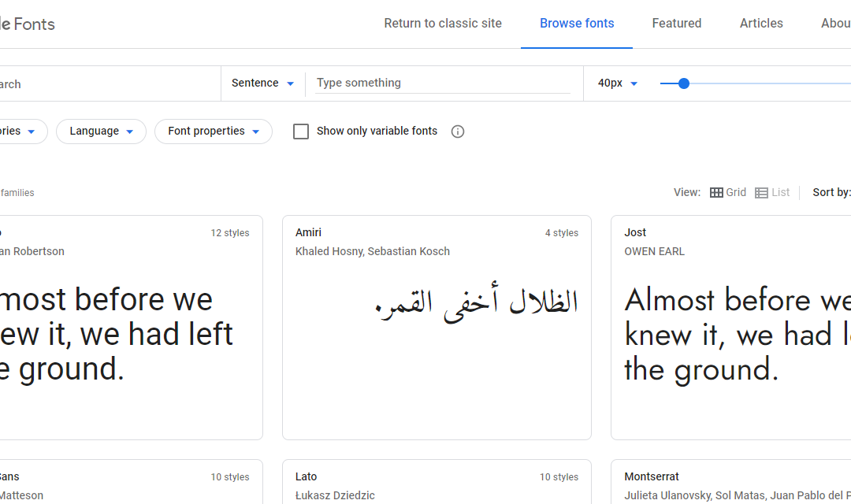
Task: Switch to List view icon
Action: tap(761, 192)
